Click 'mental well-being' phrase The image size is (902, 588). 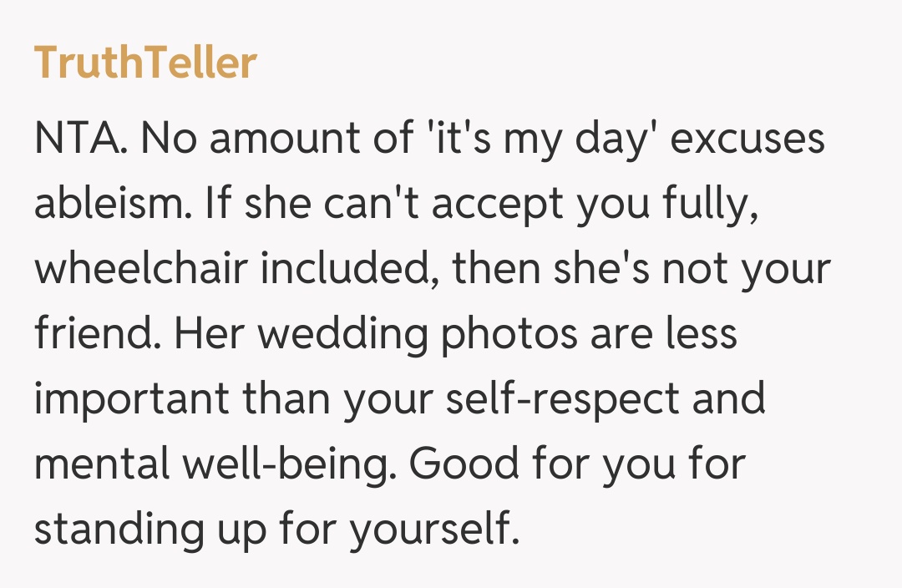210,464
